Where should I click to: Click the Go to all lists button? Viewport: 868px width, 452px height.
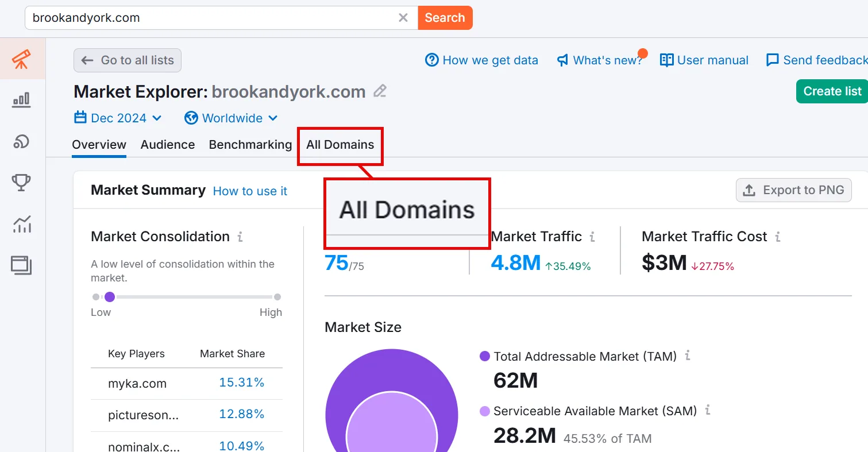pos(128,60)
